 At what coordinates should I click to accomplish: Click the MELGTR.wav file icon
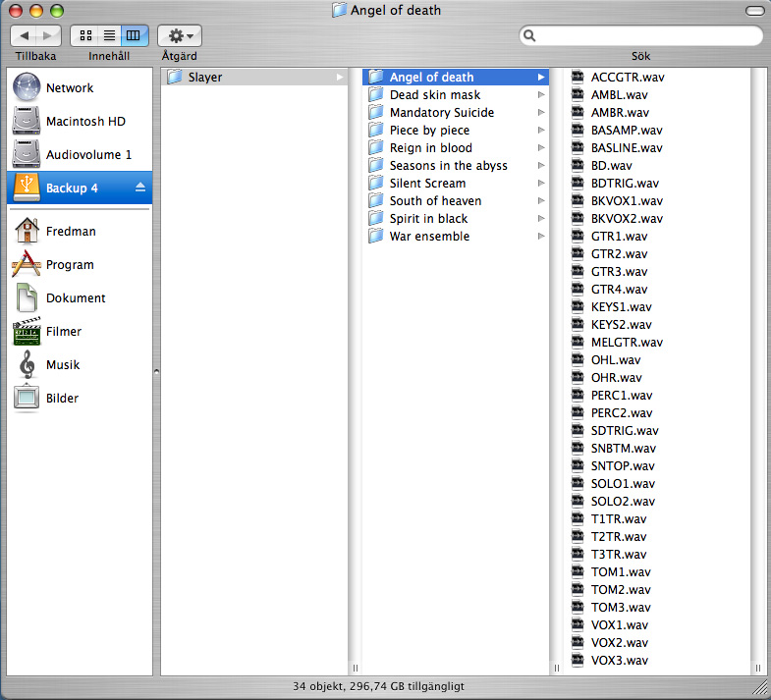pos(578,342)
